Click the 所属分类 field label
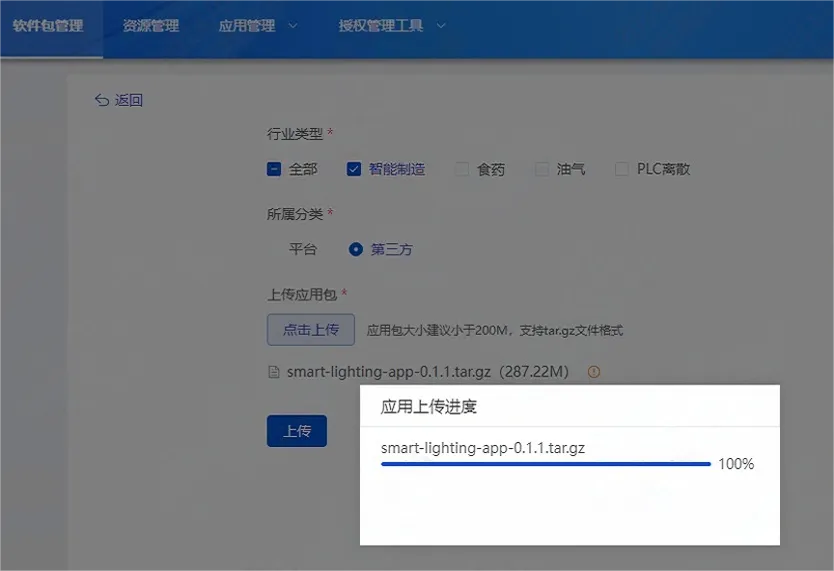834x571 pixels. (295, 214)
